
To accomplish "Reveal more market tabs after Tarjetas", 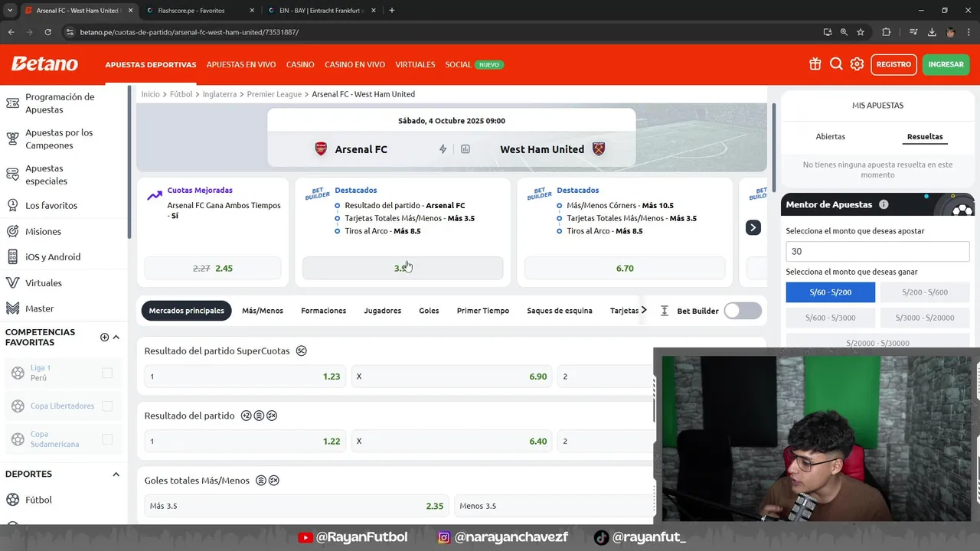I will coord(644,310).
